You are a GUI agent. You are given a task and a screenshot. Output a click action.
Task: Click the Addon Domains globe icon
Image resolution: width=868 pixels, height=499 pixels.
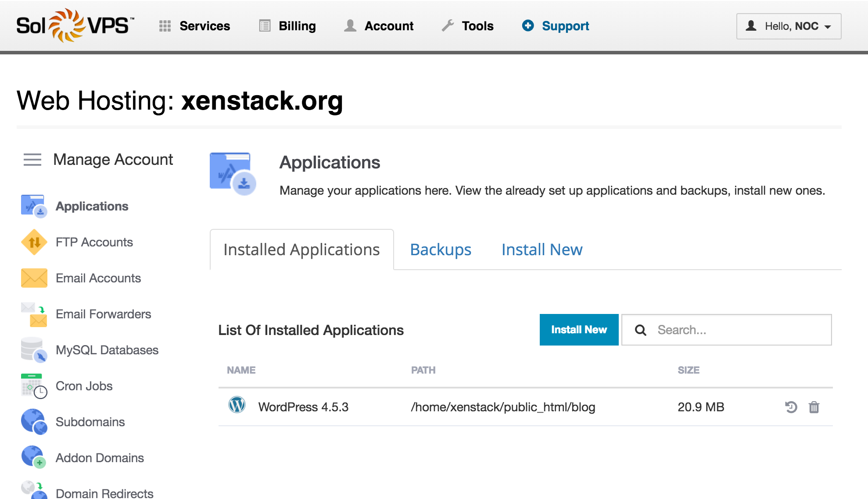click(x=34, y=457)
